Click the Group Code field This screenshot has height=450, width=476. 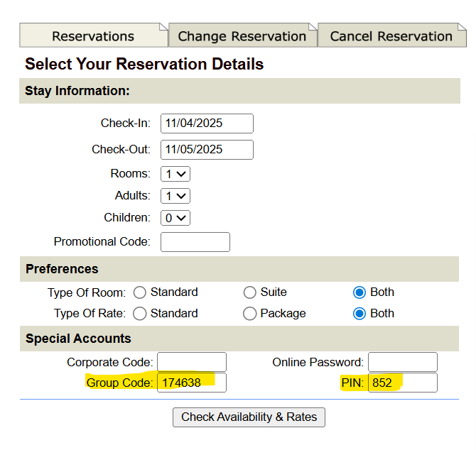(x=192, y=383)
